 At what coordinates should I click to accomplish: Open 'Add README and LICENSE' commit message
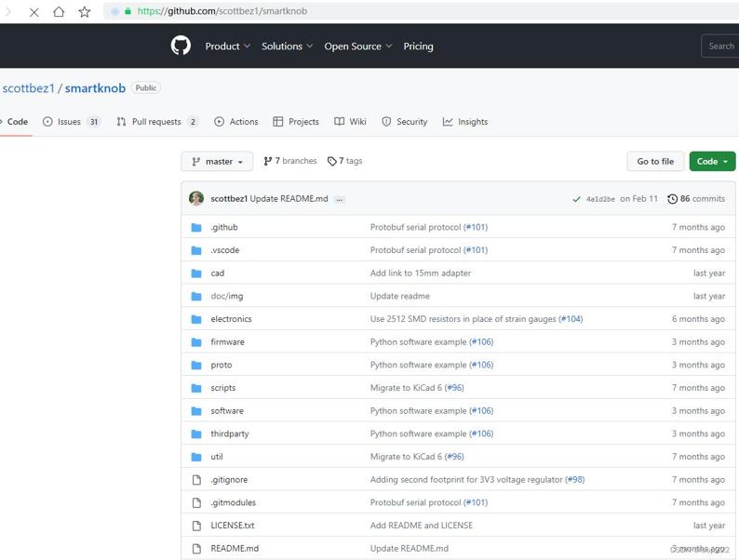click(x=422, y=526)
